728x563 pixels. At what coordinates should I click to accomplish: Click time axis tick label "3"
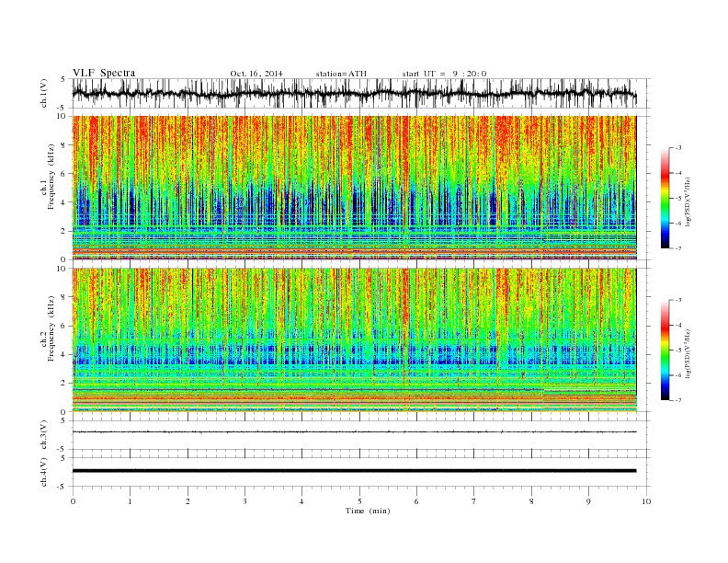245,501
